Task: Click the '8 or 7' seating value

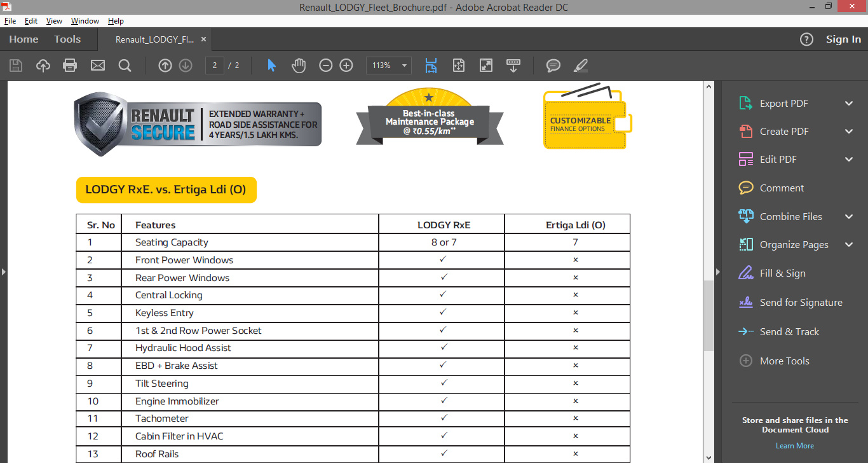Action: point(444,242)
